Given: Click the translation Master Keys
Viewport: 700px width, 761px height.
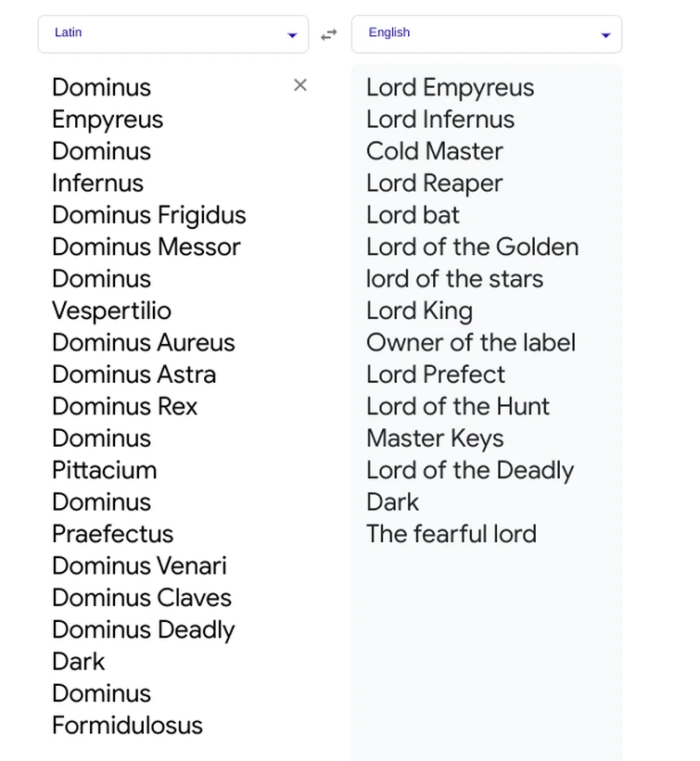Looking at the screenshot, I should click(x=435, y=438).
